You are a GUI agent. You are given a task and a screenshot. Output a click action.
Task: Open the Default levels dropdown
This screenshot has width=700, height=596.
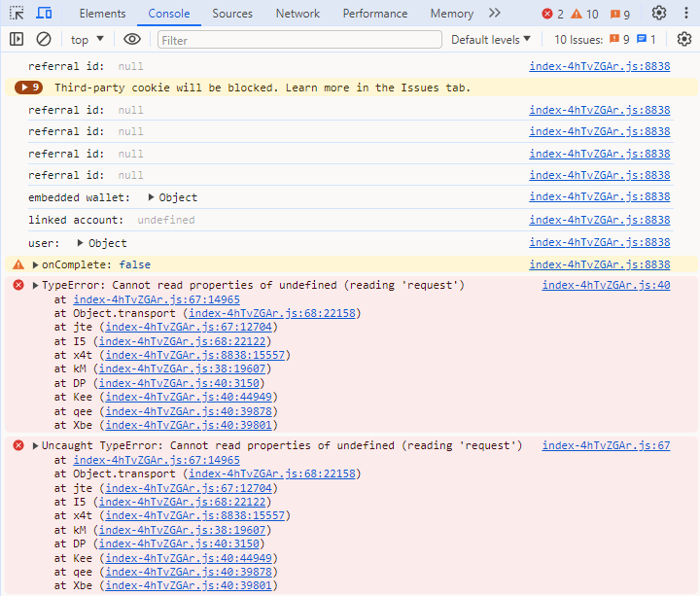[x=491, y=40]
